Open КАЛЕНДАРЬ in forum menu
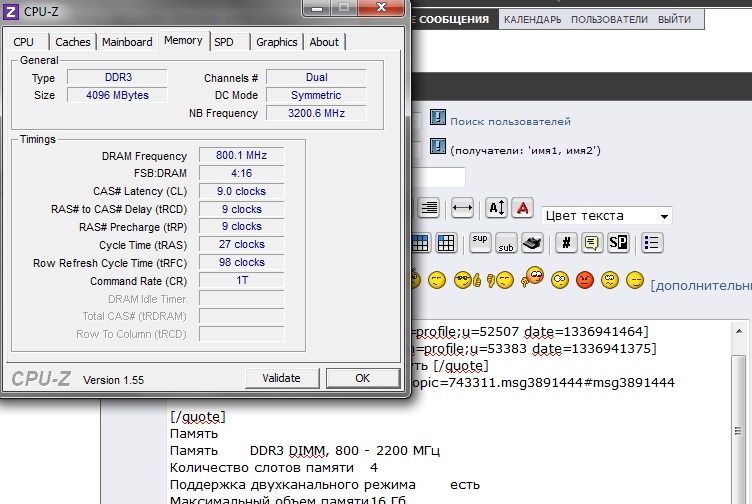 [x=532, y=20]
